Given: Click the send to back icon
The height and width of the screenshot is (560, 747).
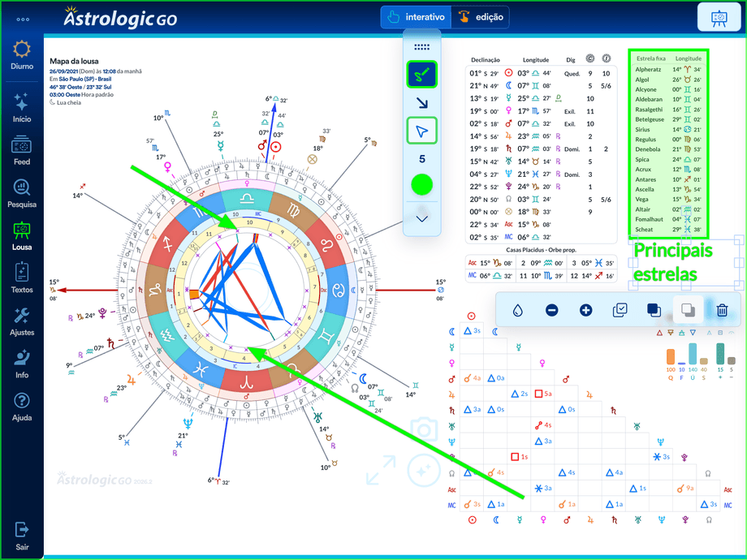Looking at the screenshot, I should pos(688,311).
